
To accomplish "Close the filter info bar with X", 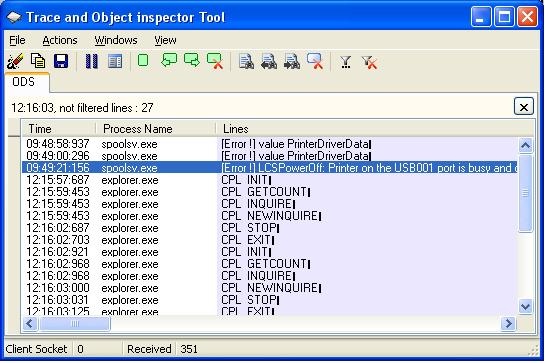I will [524, 106].
